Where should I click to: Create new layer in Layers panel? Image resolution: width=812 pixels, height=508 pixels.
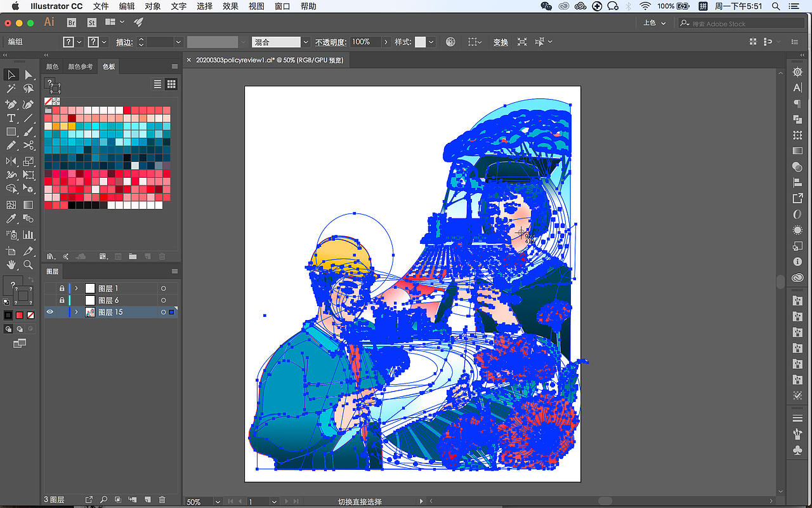[x=147, y=500]
